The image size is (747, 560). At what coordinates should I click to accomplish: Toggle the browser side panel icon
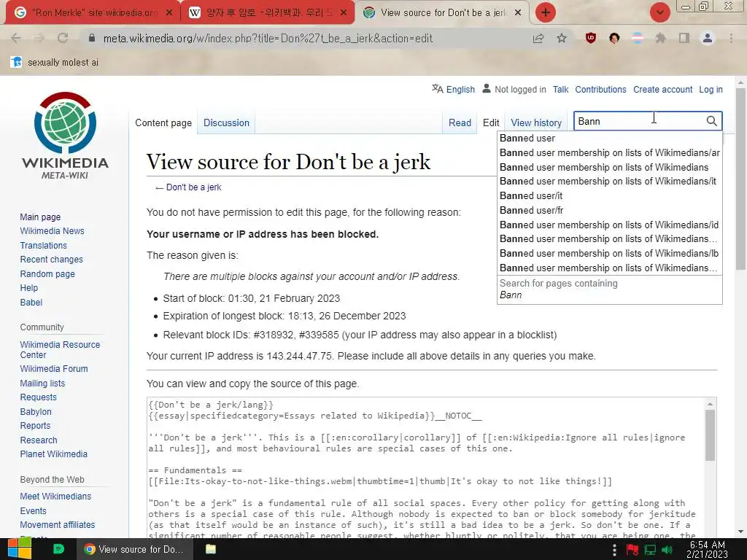point(684,38)
